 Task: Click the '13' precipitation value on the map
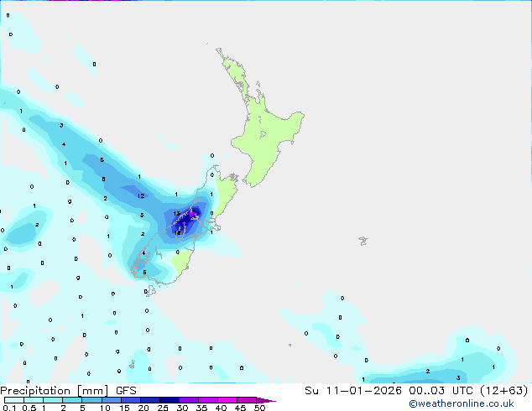pos(176,214)
